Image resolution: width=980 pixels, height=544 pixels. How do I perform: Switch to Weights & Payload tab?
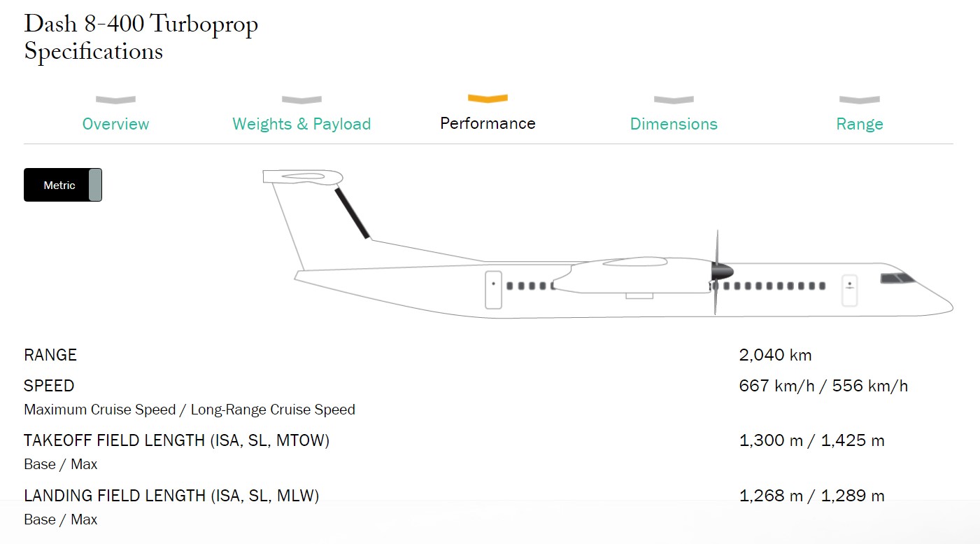[x=301, y=124]
